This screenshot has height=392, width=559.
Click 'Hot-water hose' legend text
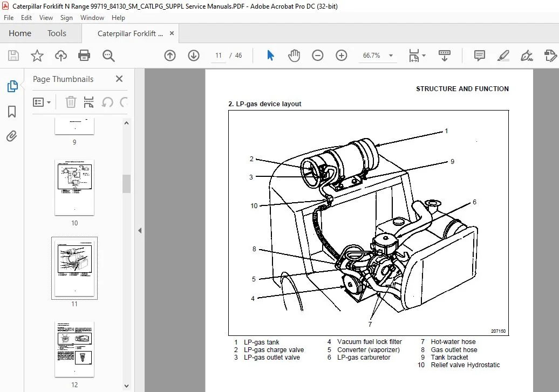[453, 341]
